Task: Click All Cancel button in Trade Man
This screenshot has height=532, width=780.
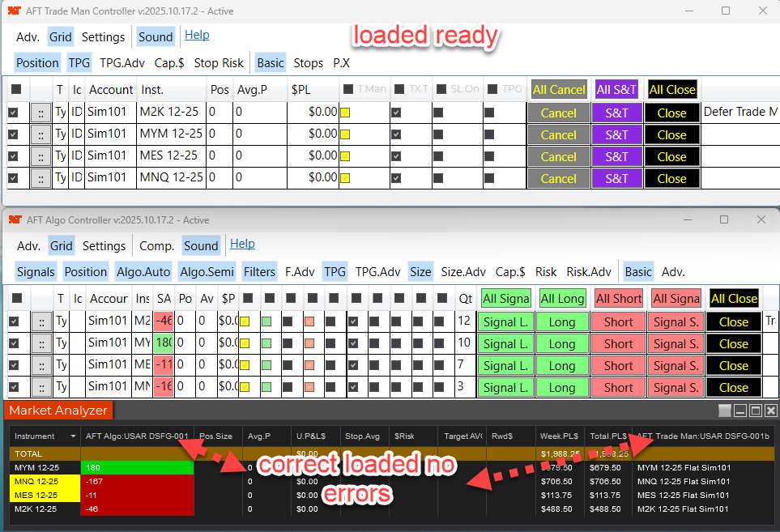Action: tap(559, 90)
